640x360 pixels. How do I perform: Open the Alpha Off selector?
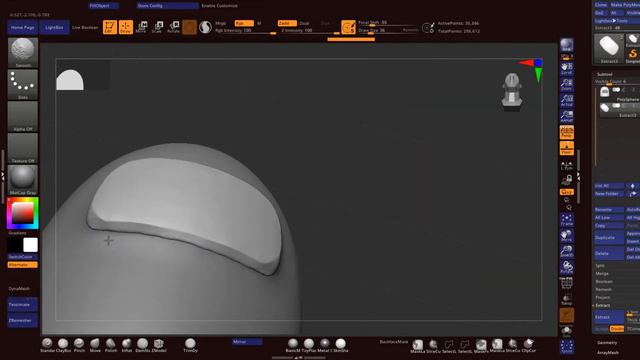(23, 116)
